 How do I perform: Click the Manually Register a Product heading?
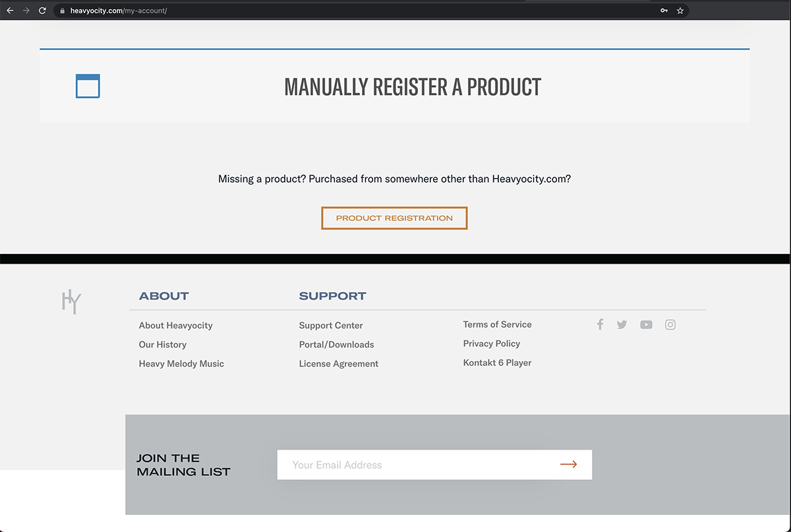tap(413, 86)
